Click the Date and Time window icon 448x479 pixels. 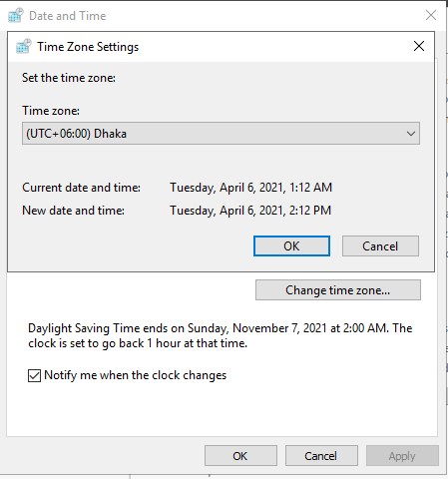point(16,15)
